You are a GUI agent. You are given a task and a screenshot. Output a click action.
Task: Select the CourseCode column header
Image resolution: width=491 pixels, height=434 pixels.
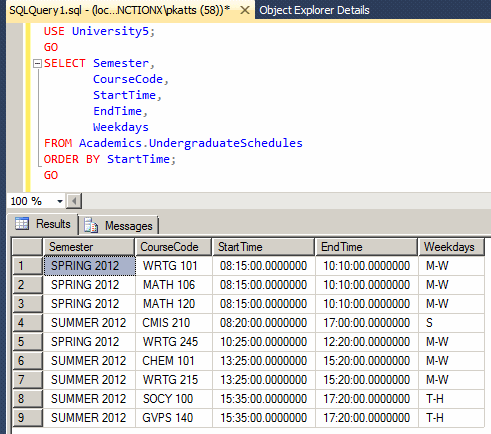click(173, 247)
